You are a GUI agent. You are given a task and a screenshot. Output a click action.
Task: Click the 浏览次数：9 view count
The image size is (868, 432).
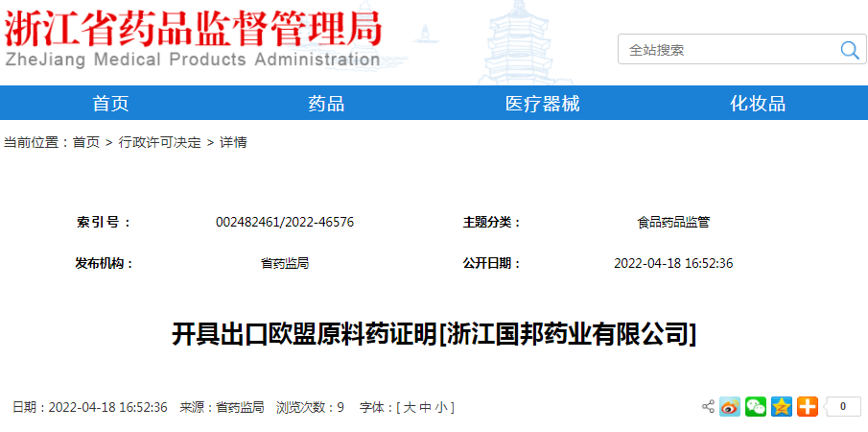pyautogui.click(x=310, y=408)
